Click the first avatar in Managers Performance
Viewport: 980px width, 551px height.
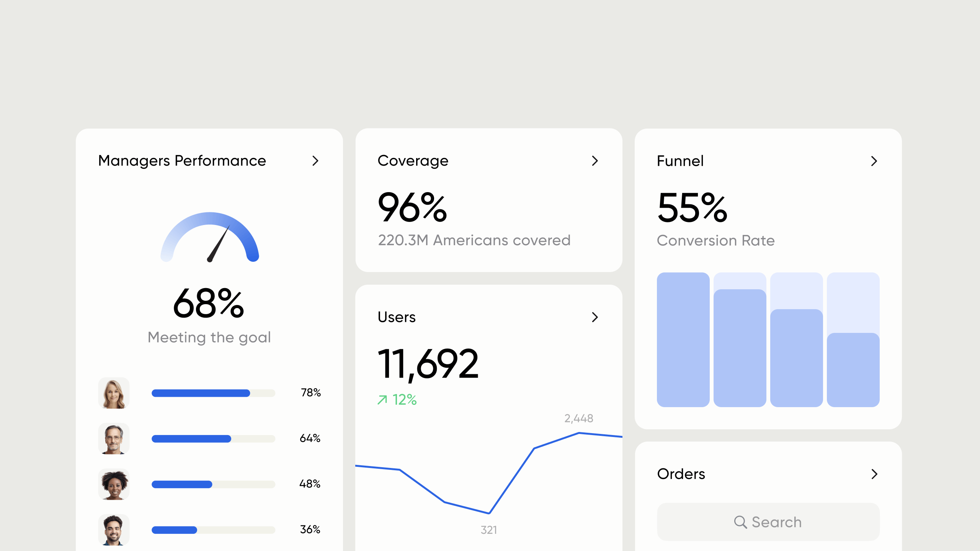point(114,393)
